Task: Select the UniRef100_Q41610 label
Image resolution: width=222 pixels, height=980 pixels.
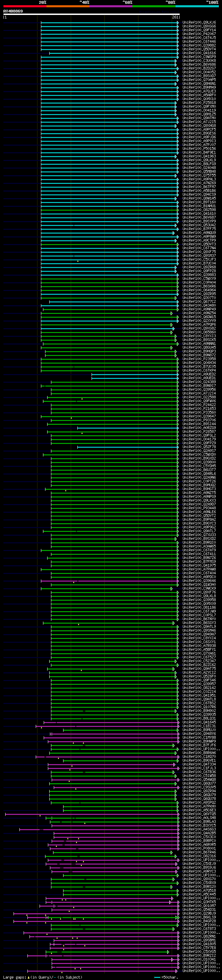Action: click(x=199, y=214)
